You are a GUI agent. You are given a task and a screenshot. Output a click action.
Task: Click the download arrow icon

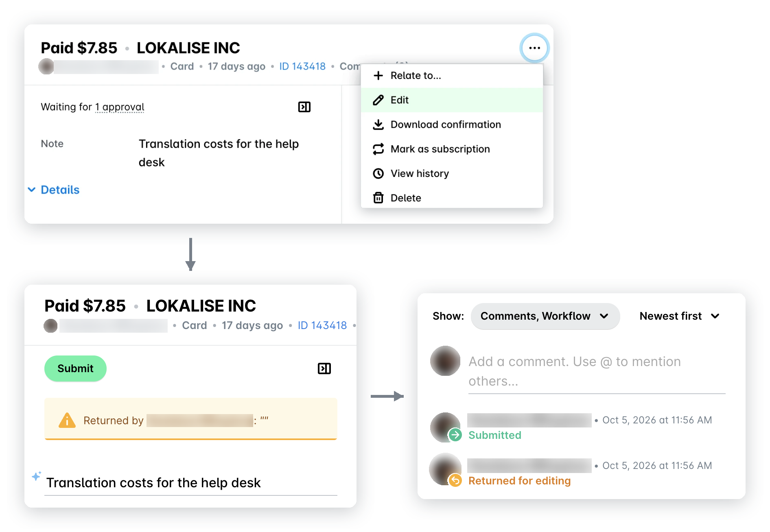pos(378,124)
